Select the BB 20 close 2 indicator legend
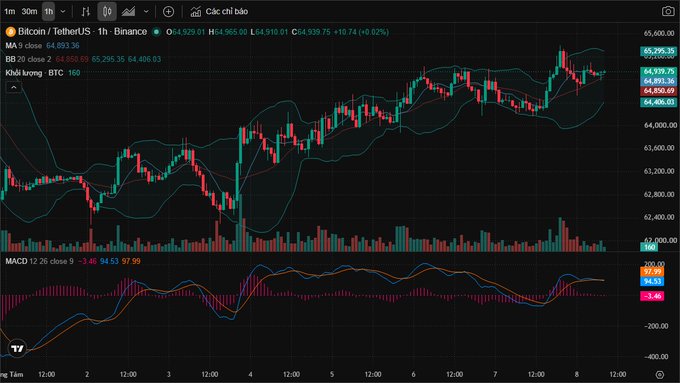The width and height of the screenshot is (680, 383). (x=28, y=59)
